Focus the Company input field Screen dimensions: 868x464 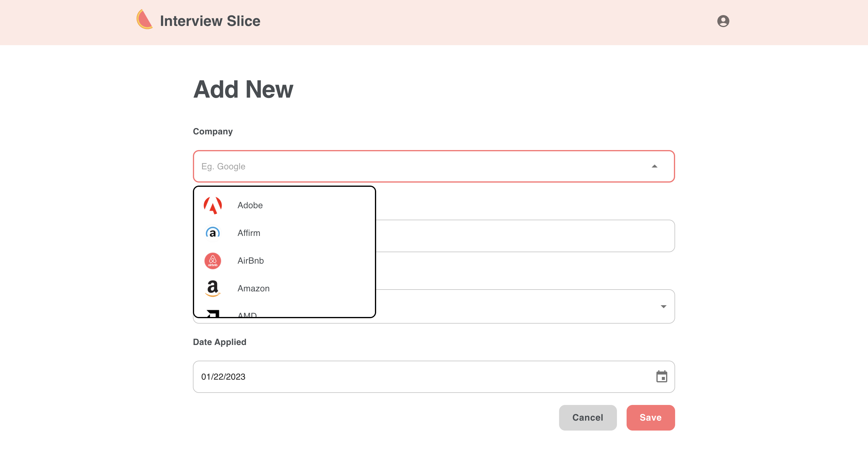coord(434,166)
